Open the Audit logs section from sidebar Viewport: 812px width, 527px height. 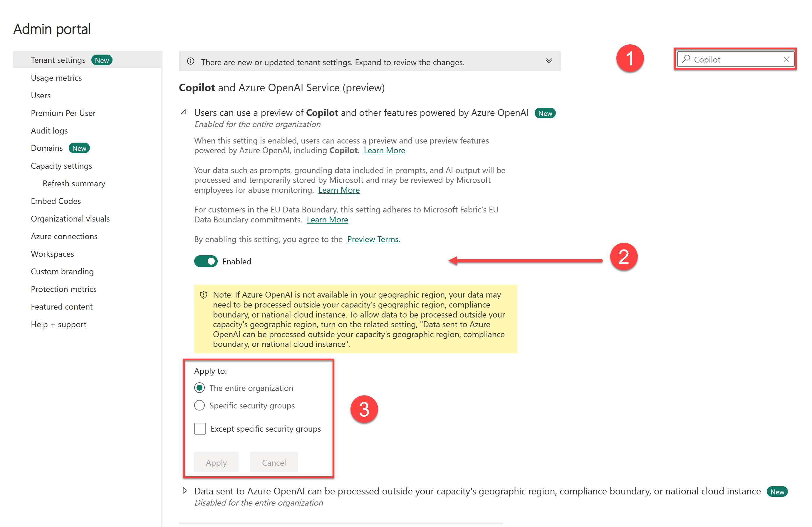(x=50, y=131)
